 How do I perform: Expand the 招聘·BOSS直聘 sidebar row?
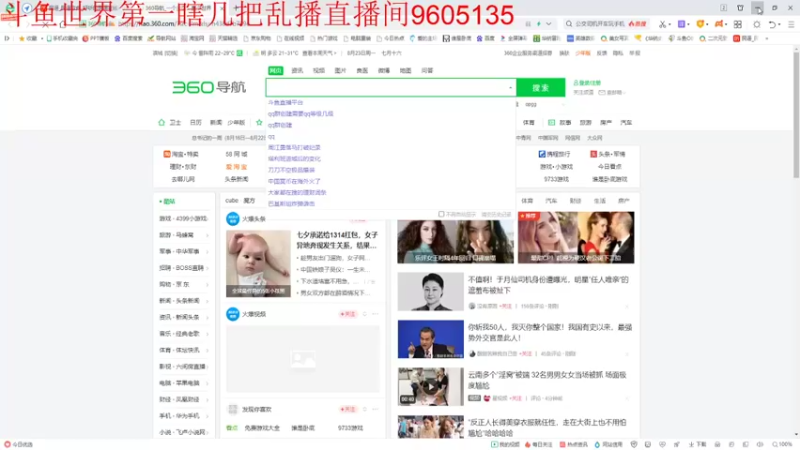pyautogui.click(x=183, y=268)
